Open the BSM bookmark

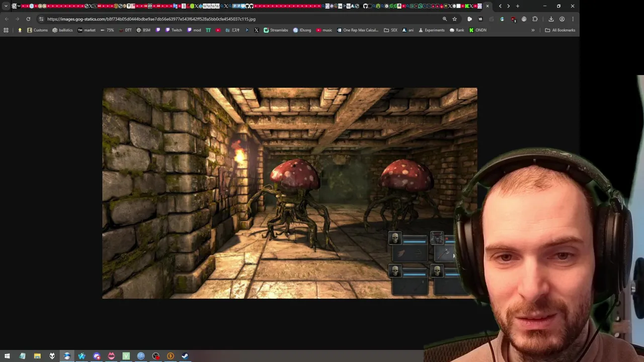pos(143,30)
